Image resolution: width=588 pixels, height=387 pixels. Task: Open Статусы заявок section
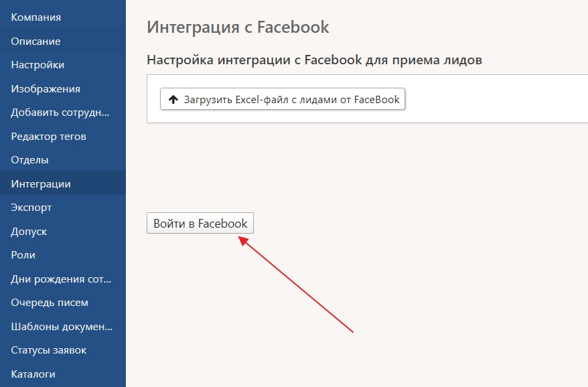coord(49,350)
